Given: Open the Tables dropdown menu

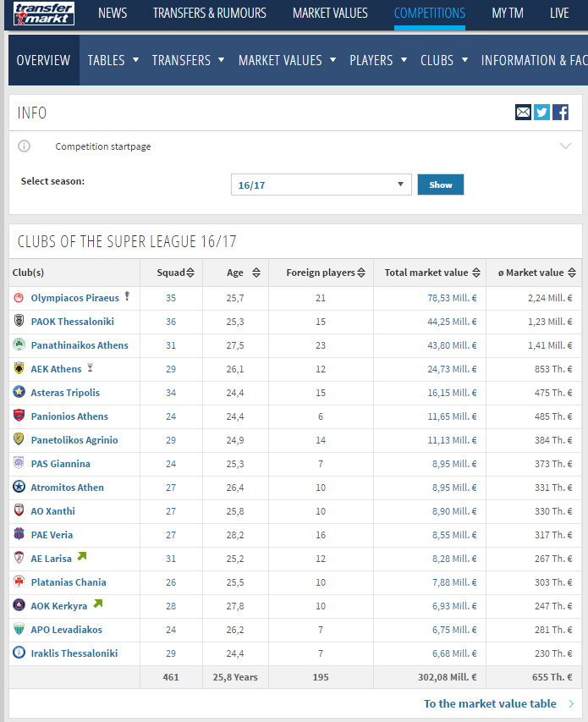Looking at the screenshot, I should 113,60.
